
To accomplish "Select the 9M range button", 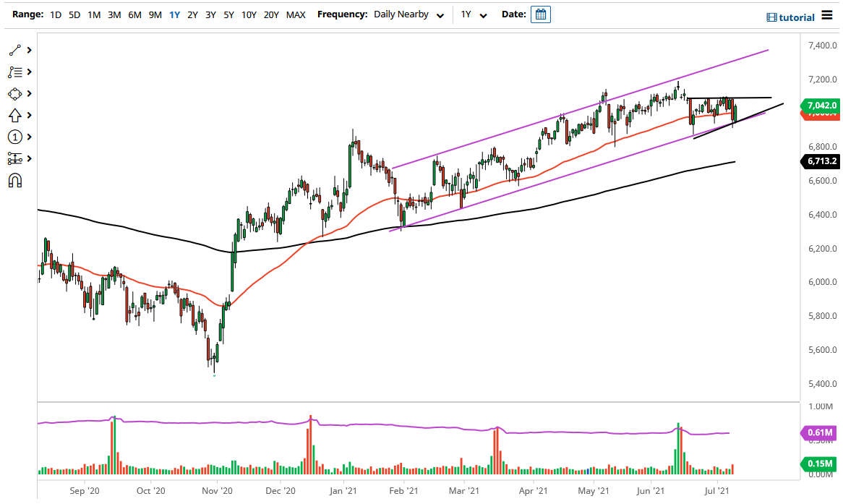I will [154, 14].
